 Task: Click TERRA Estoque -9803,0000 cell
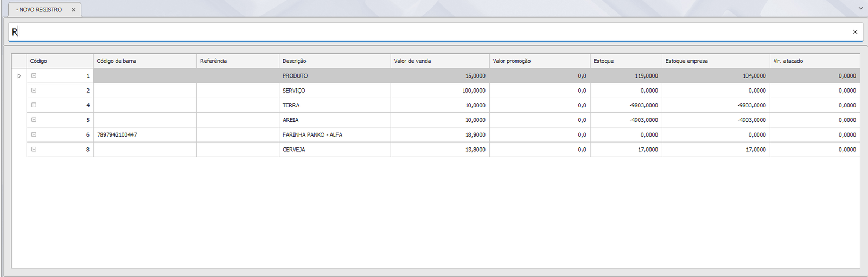pyautogui.click(x=626, y=105)
